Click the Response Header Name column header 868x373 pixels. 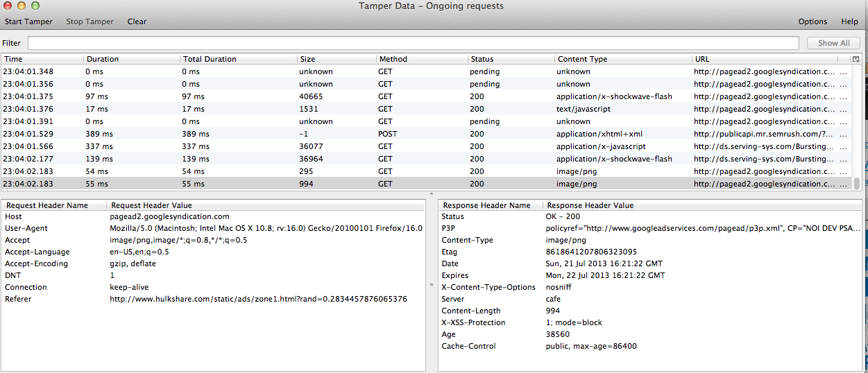pos(486,205)
